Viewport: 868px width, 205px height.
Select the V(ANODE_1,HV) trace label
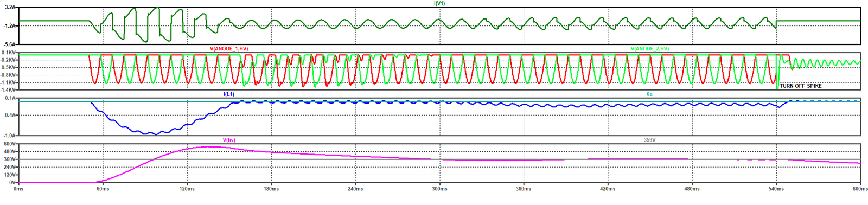pyautogui.click(x=229, y=49)
